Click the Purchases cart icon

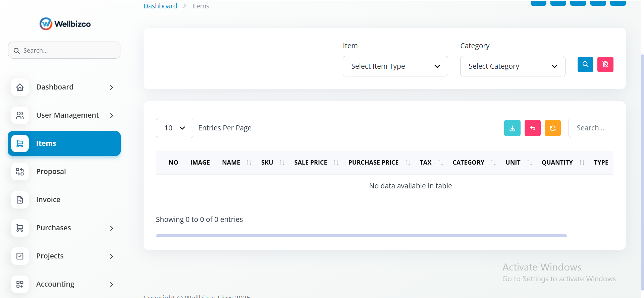(x=20, y=228)
